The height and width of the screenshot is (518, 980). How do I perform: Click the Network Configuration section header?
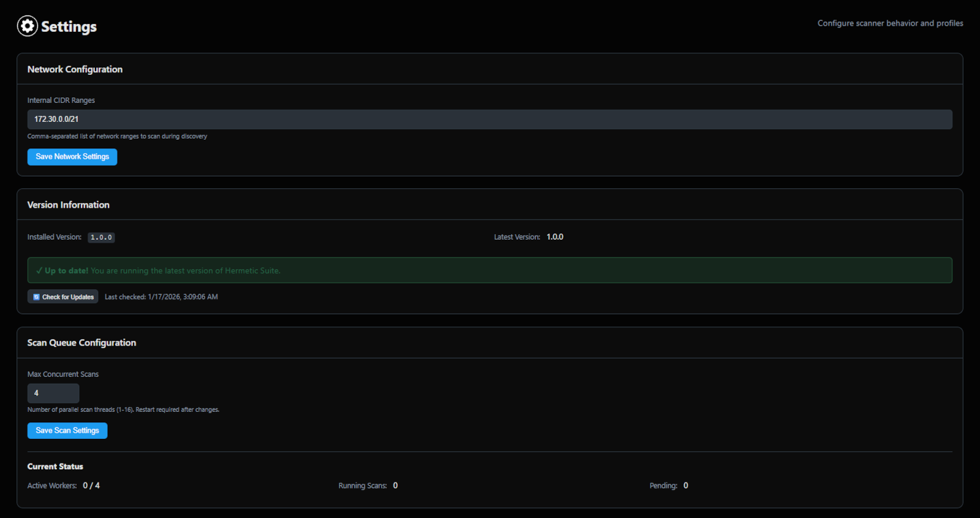[75, 69]
